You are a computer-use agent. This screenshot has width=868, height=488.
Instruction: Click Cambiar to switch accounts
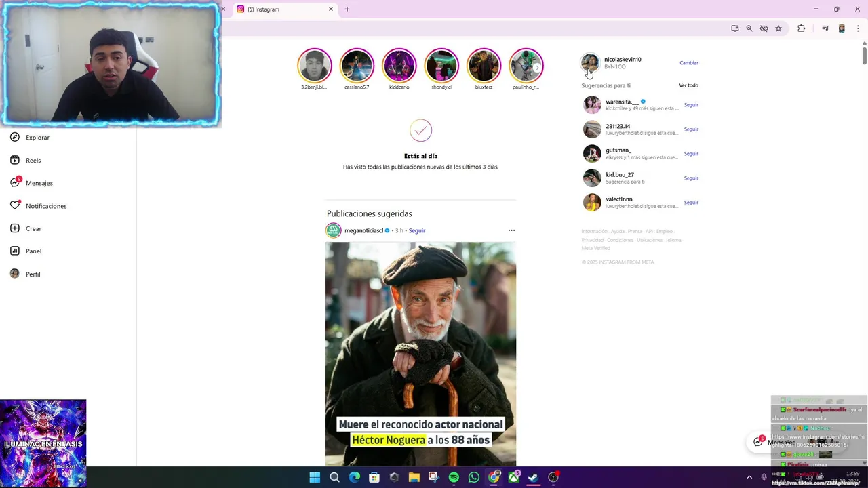point(689,63)
